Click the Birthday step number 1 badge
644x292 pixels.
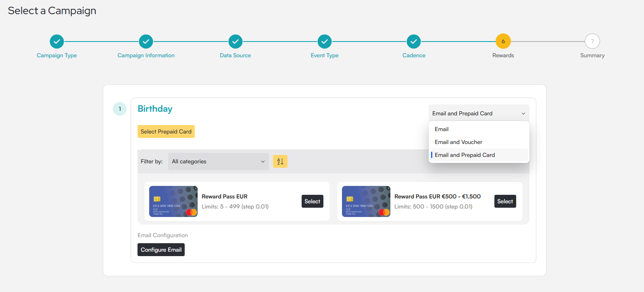[x=120, y=109]
